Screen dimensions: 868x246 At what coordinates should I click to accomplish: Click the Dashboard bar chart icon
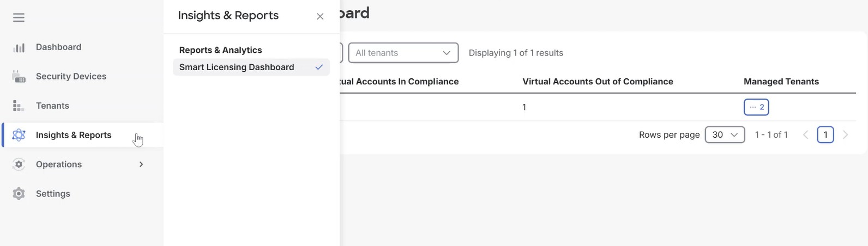tap(19, 47)
